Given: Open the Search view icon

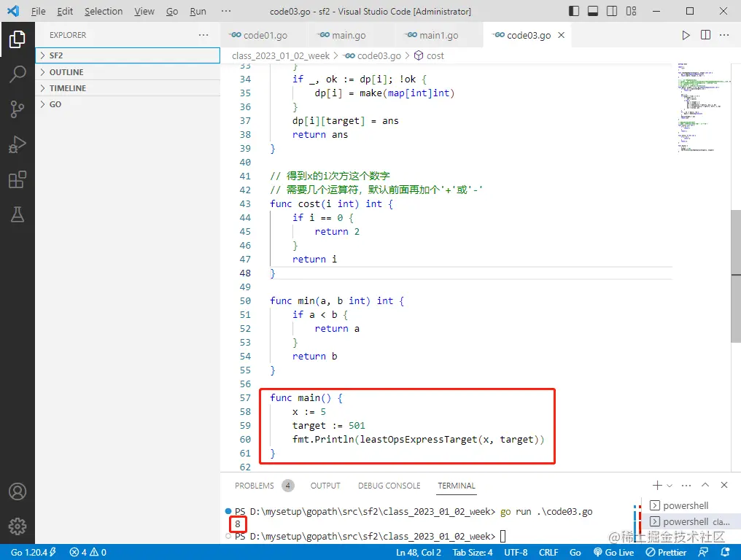Looking at the screenshot, I should click(x=17, y=74).
